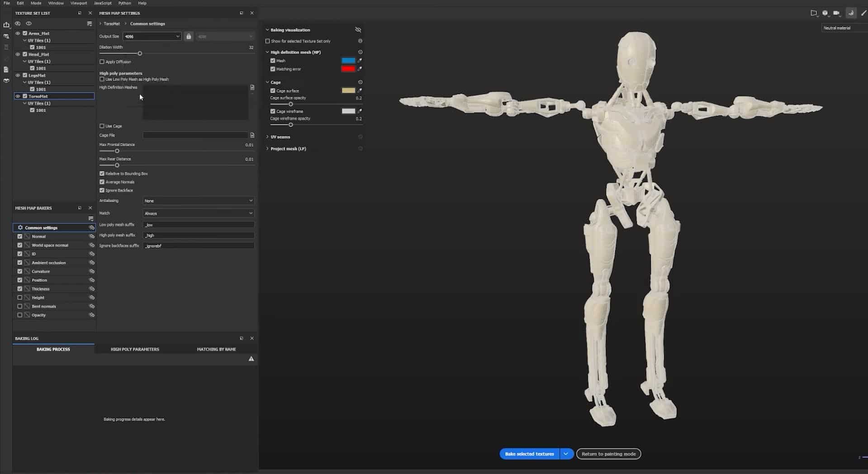The image size is (868, 474).
Task: Click the Cage File browse icon
Action: click(x=252, y=135)
